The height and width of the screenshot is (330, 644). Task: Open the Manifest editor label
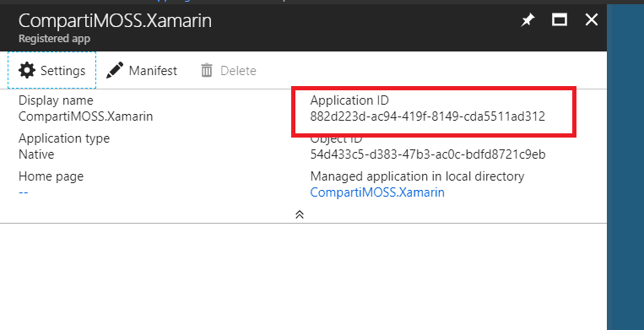[x=153, y=71]
